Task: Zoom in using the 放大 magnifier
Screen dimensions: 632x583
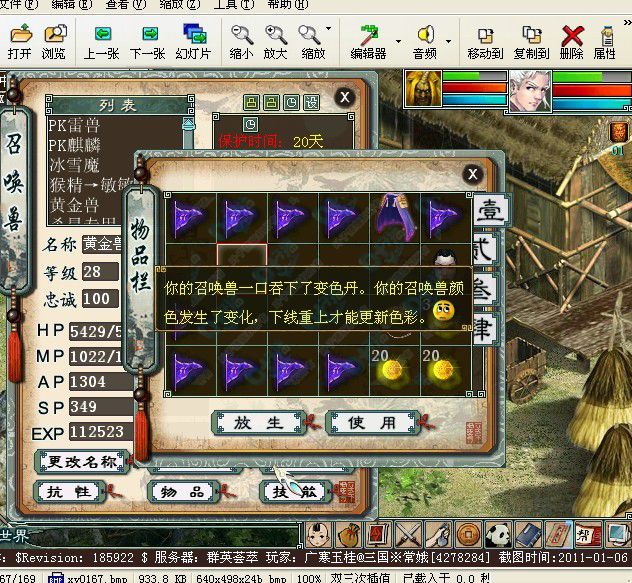Action: (276, 42)
